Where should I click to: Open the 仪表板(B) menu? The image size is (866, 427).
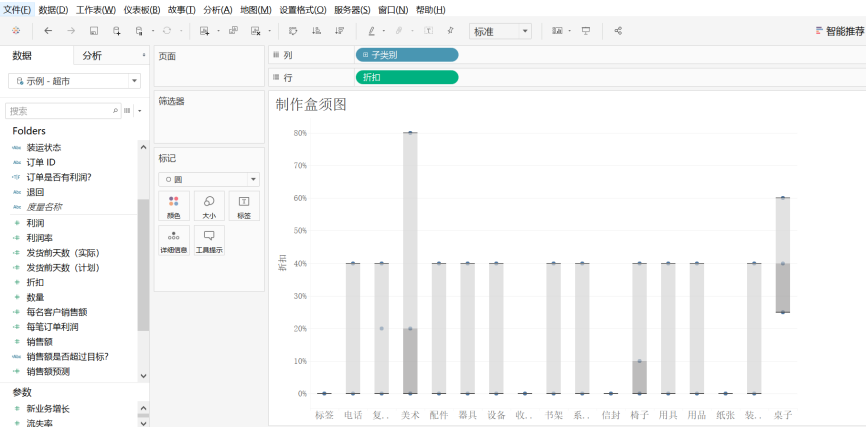[142, 10]
